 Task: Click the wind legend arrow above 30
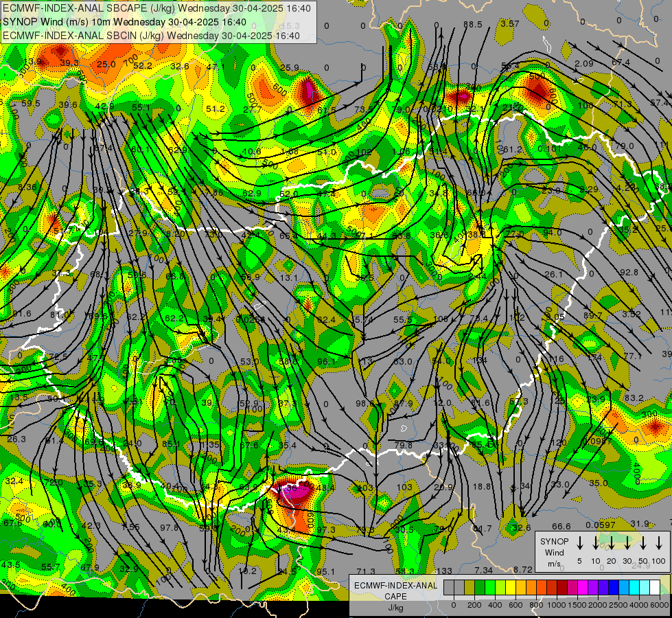pos(627,543)
